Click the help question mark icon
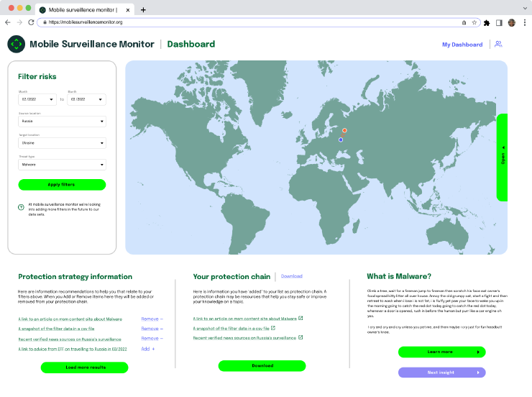Image resolution: width=532 pixels, height=397 pixels. 22,206
